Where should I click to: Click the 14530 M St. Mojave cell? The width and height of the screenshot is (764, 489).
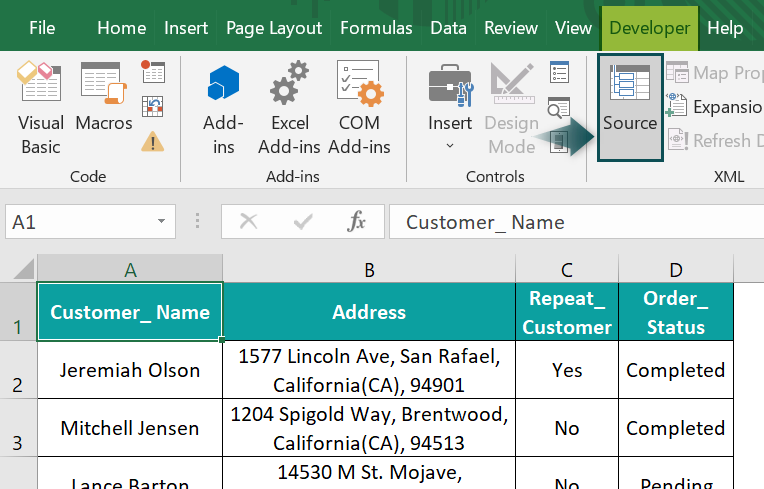click(x=369, y=473)
